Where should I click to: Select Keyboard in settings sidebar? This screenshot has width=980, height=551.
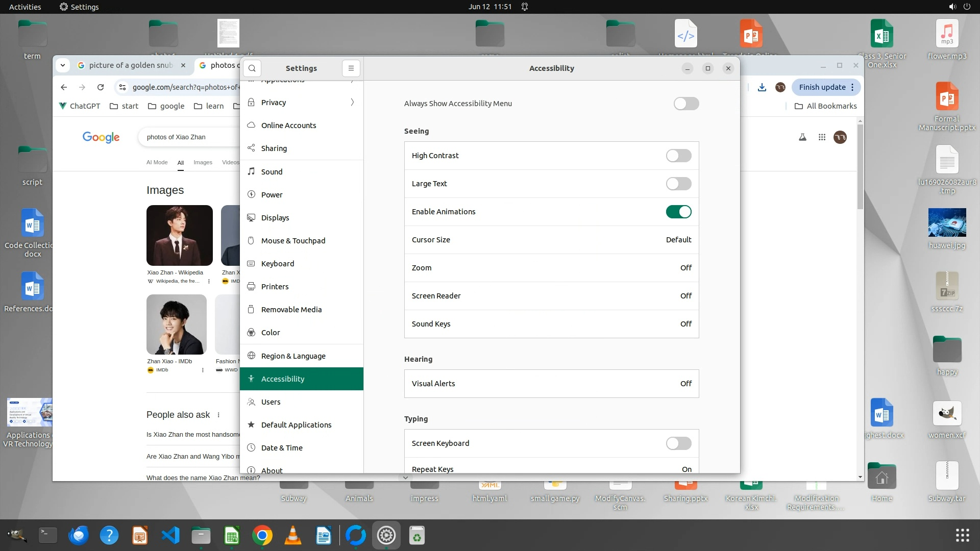tap(278, 264)
